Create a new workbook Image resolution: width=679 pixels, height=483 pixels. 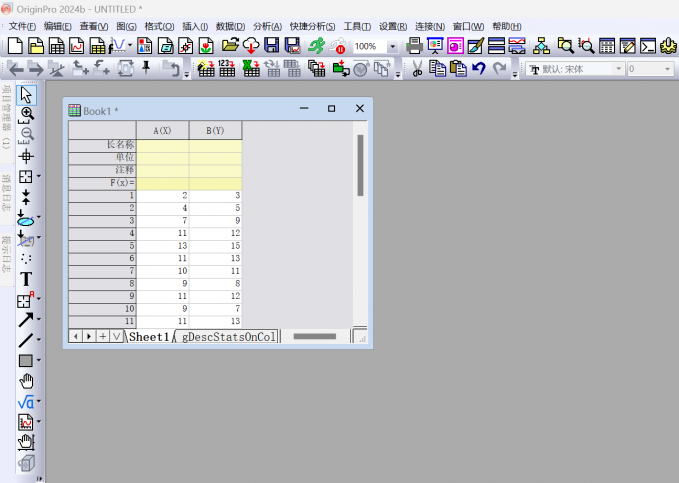click(56, 46)
